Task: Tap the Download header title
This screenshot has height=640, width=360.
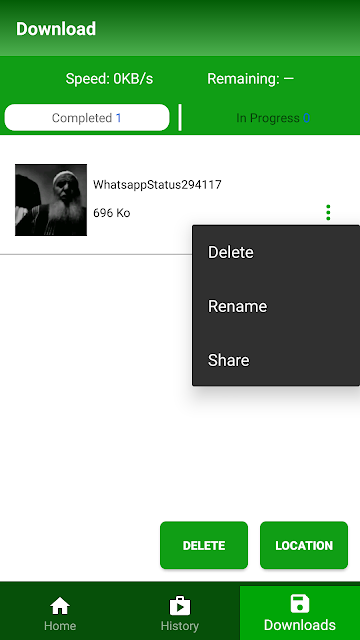Action: coord(56,29)
